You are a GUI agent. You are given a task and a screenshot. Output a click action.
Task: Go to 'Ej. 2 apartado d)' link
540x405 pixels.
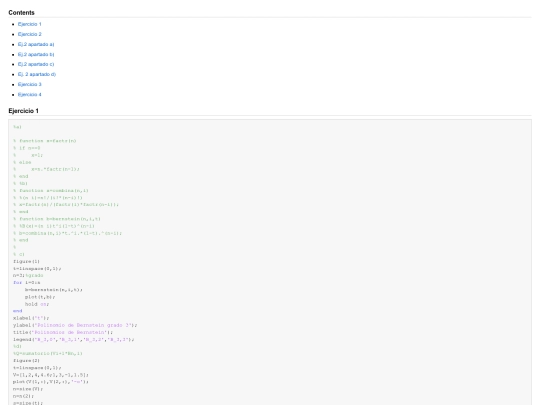37,74
